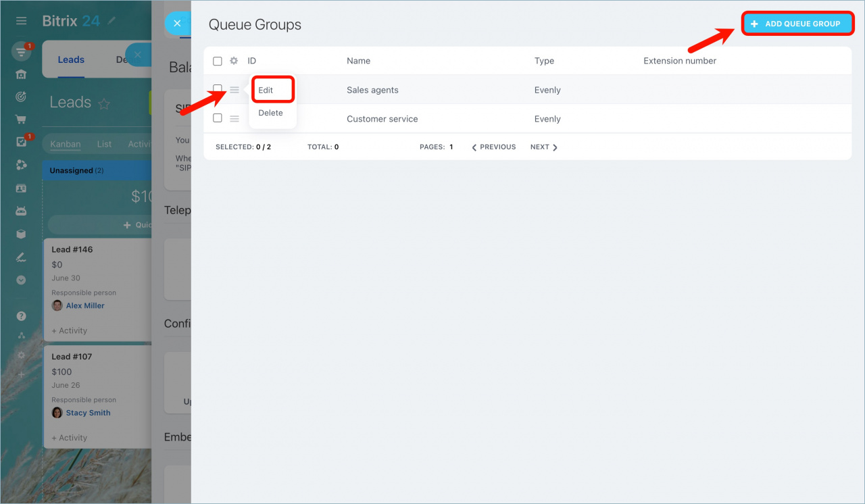Screen dimensions: 865x504
Task: Click the signature pen icon in sidebar
Action: coord(21,257)
